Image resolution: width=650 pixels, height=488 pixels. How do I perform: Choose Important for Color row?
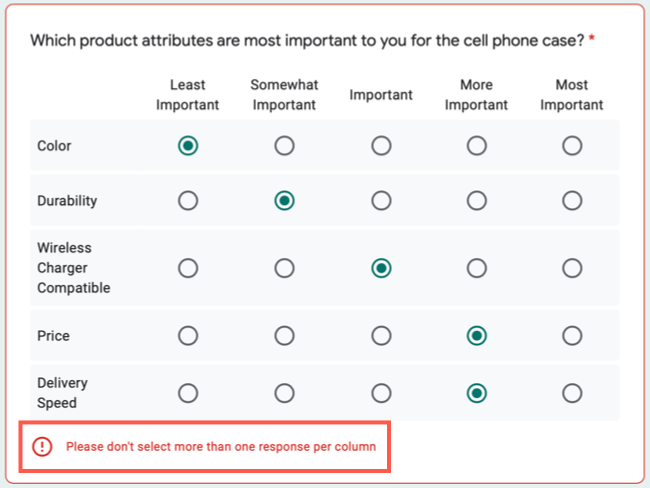pyautogui.click(x=381, y=146)
